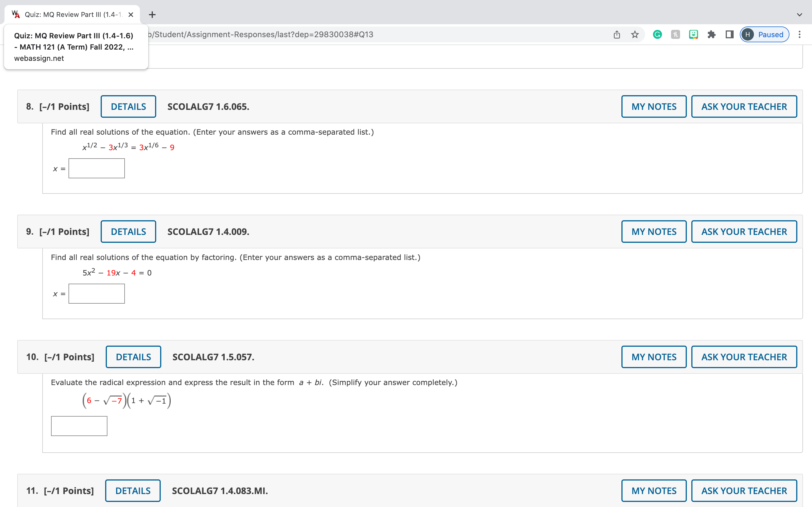Open the Grammarly extension icon

click(x=657, y=35)
